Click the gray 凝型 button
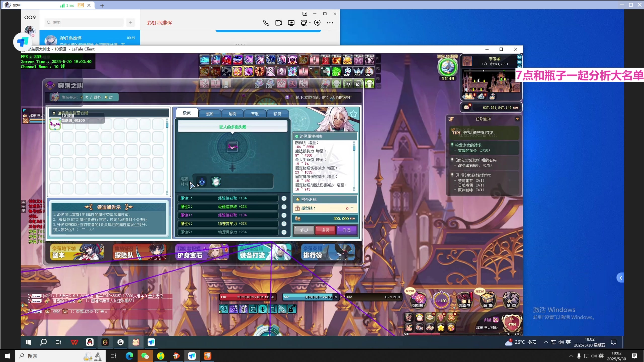 (x=304, y=230)
